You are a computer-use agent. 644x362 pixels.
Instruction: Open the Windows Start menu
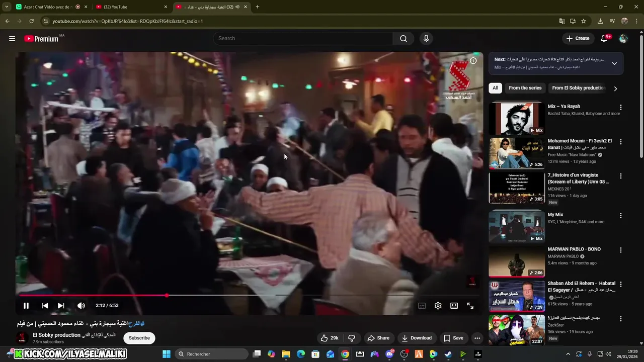point(167,354)
